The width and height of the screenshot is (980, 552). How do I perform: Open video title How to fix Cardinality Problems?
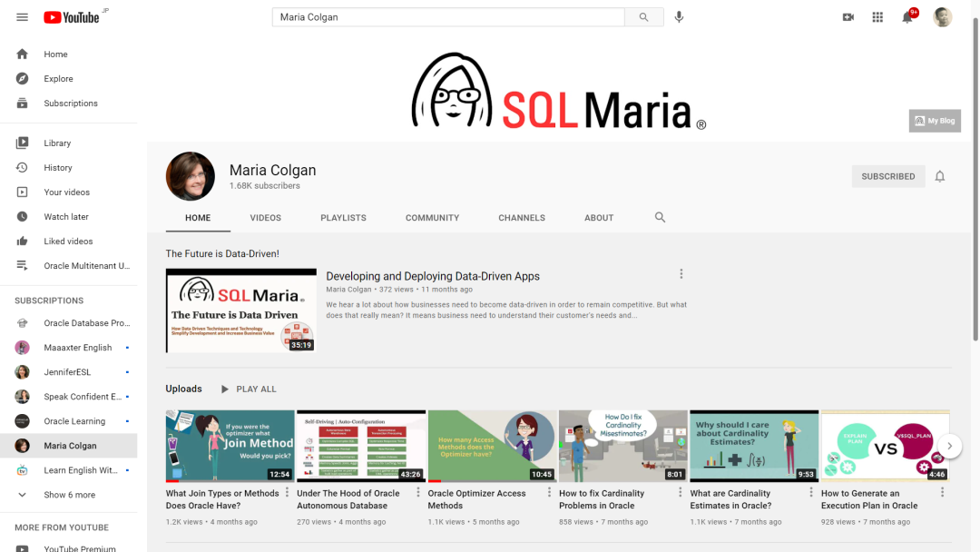pos(602,499)
